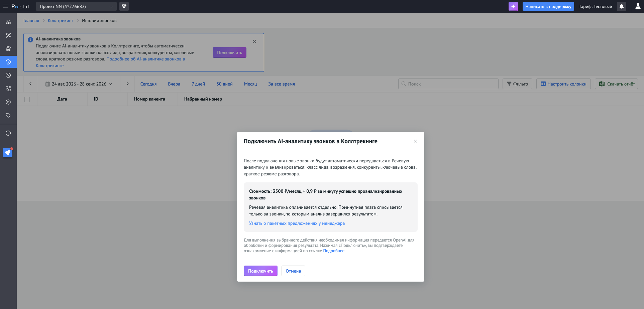Screen dimensions: 644x309
Task: Select the 30 дней period tab
Action: point(224,84)
